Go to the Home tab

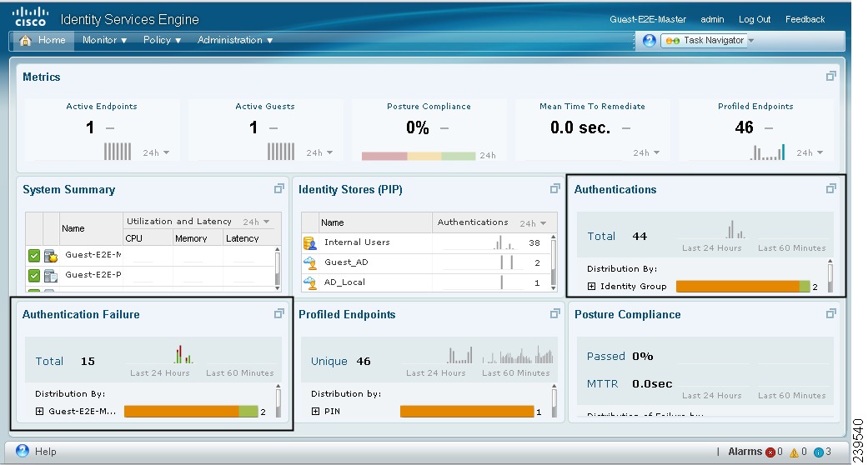click(x=42, y=40)
